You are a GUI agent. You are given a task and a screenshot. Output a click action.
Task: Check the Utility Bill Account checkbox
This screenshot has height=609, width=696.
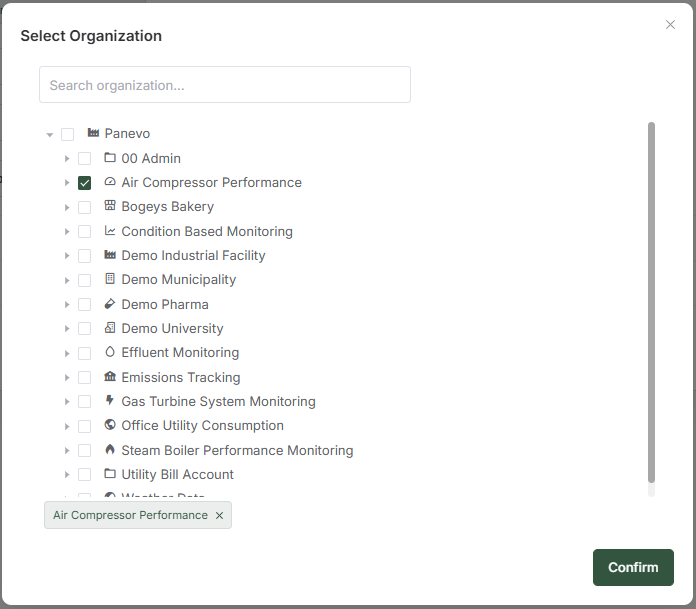(84, 475)
